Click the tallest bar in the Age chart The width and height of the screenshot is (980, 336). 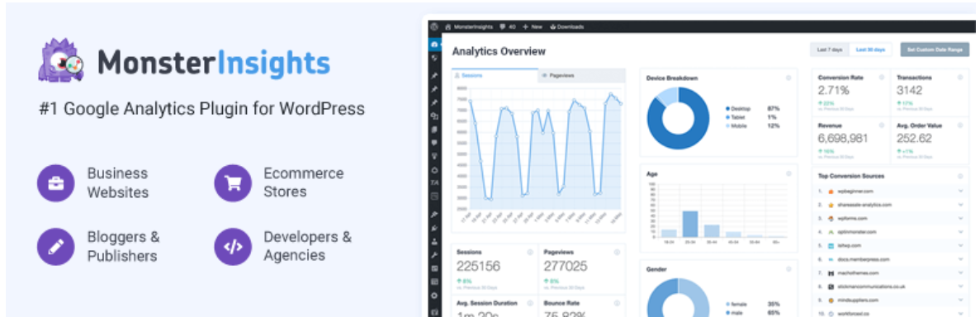click(690, 225)
